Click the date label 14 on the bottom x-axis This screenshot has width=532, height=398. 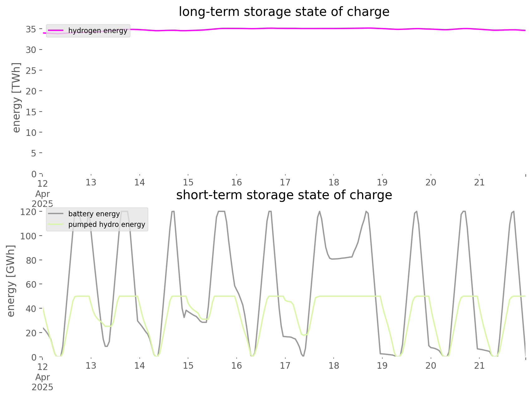tap(140, 366)
